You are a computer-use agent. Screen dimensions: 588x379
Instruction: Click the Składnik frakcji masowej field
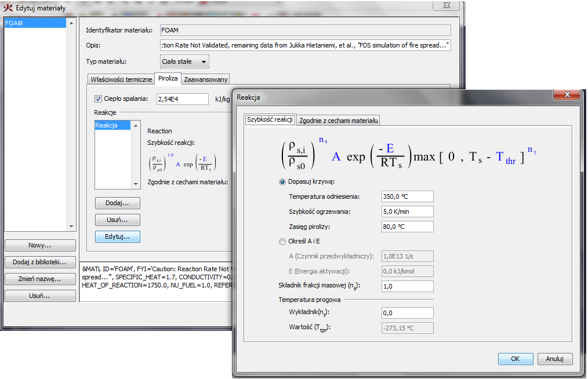tap(407, 286)
